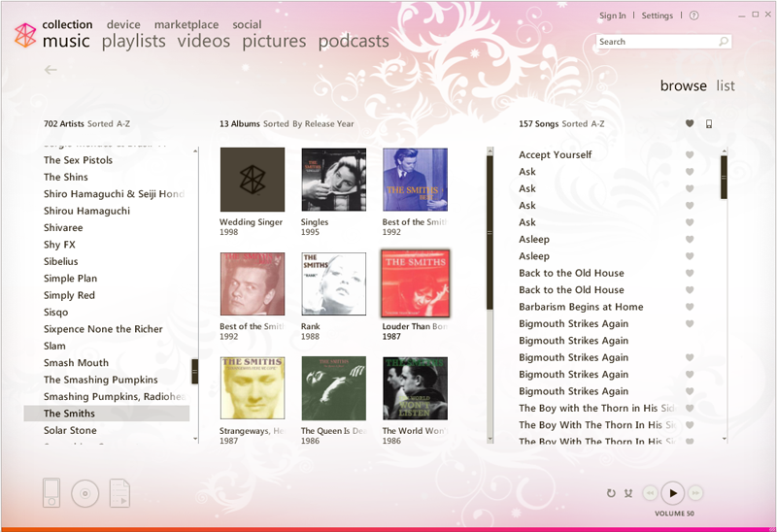Select artist Smash Mouth
This screenshot has height=532, width=777.
click(x=76, y=362)
